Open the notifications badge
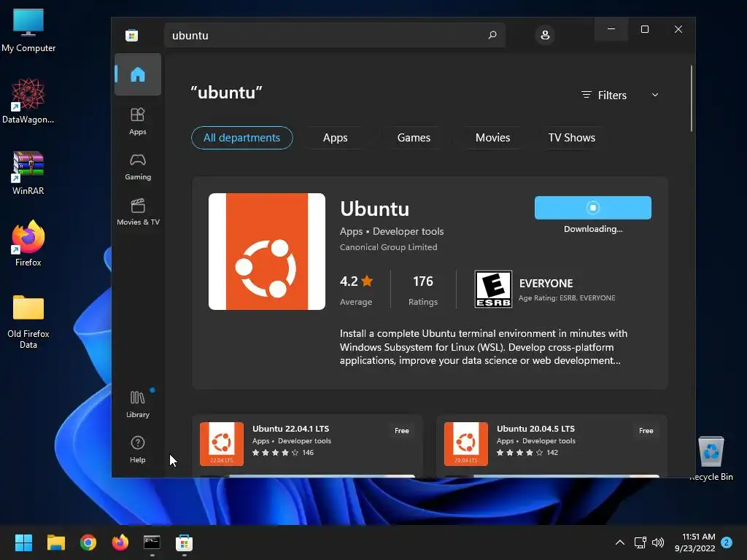747x560 pixels. [727, 542]
